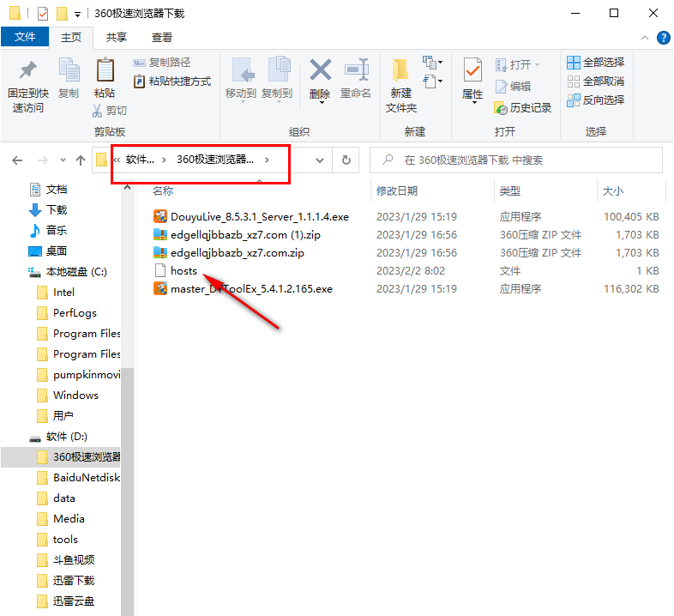Screen dimensions: 674x616
Task: Sort by 名称 column header
Action: click(x=163, y=191)
